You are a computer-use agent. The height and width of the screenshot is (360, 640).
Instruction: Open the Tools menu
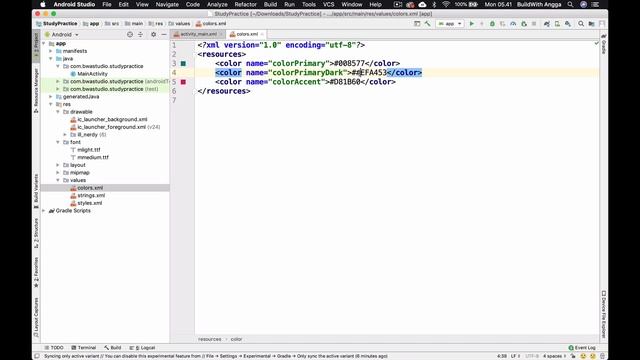309,4
